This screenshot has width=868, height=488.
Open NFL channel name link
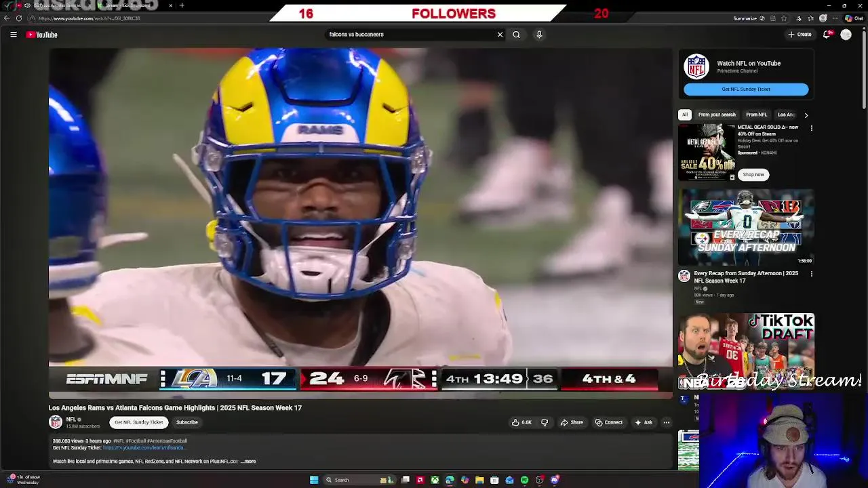click(71, 420)
